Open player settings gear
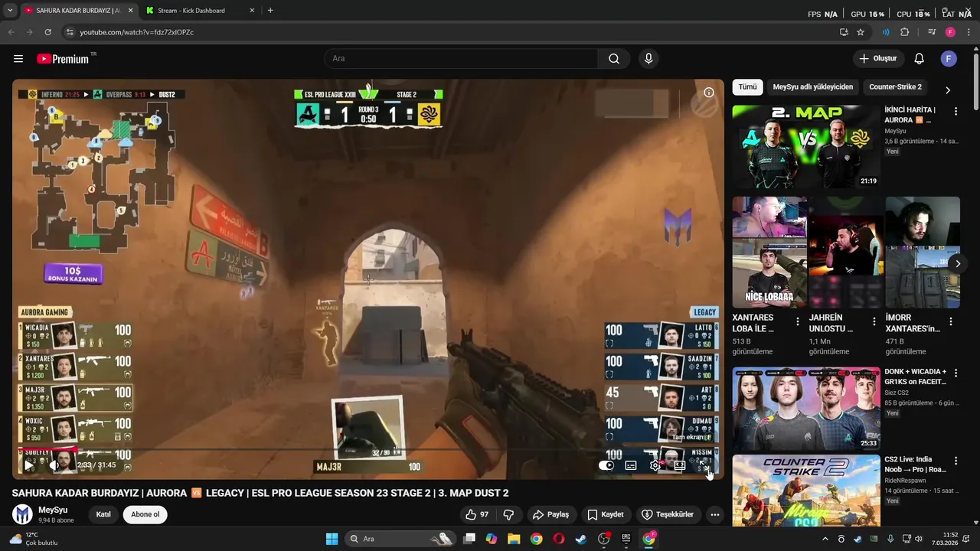This screenshot has width=980, height=551. pyautogui.click(x=655, y=465)
